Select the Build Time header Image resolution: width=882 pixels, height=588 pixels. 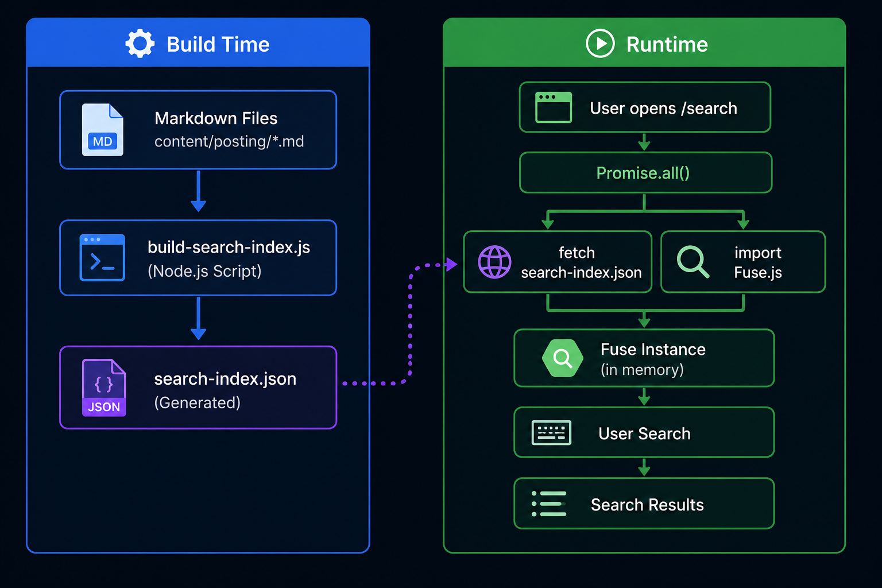[198, 42]
